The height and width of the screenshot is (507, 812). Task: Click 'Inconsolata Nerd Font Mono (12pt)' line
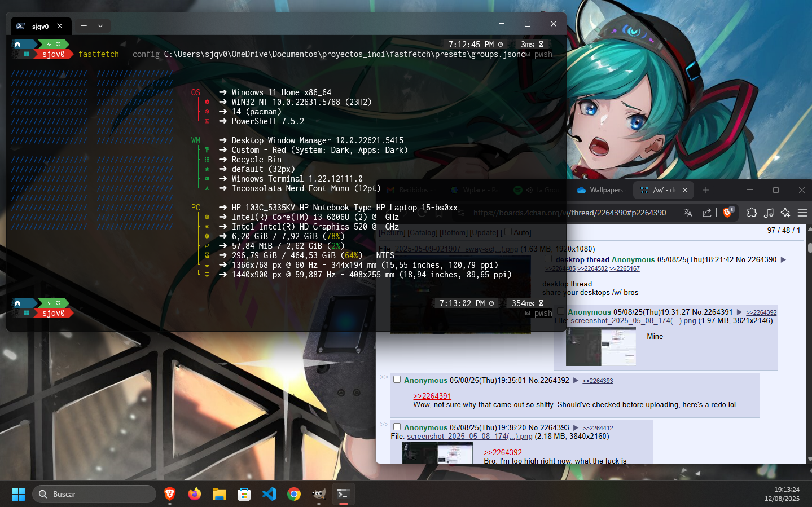click(306, 188)
